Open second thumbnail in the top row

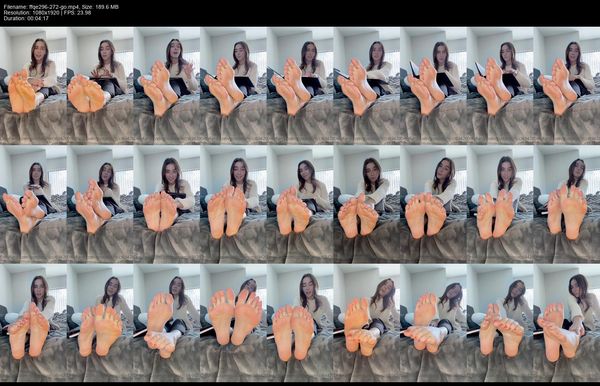pyautogui.click(x=100, y=85)
